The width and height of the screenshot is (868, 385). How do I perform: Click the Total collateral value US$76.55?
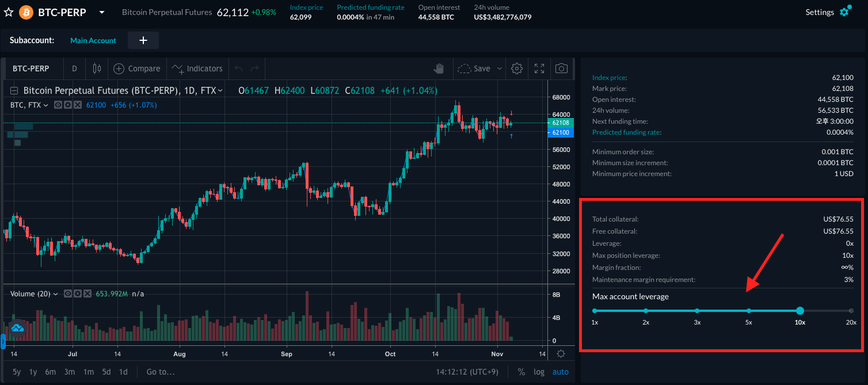(x=838, y=219)
